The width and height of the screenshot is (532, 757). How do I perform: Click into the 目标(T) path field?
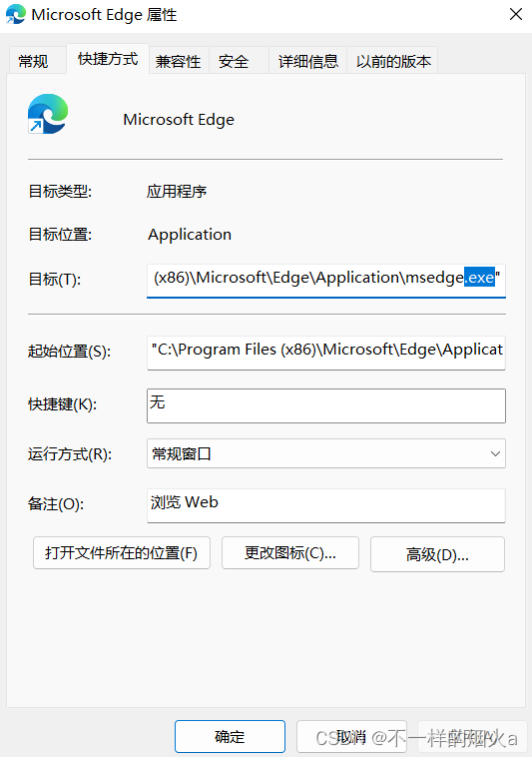point(326,280)
